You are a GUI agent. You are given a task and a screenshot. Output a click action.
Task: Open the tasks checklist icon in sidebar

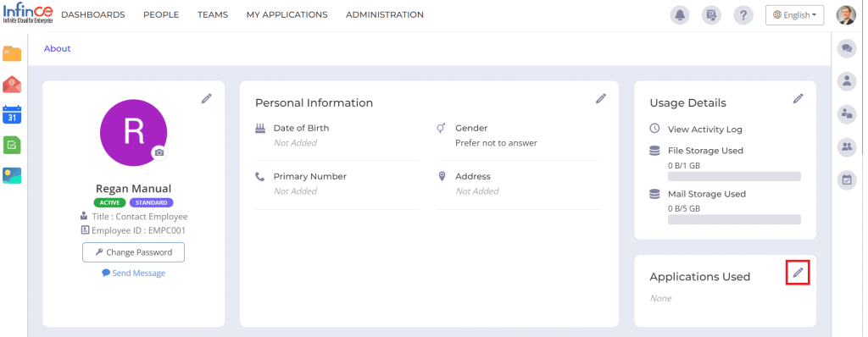(12, 145)
